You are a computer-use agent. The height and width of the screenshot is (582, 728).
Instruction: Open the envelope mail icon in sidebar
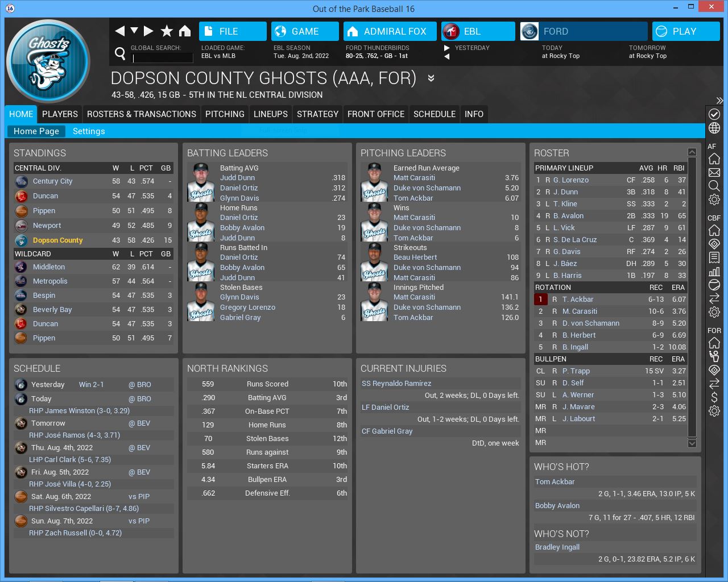point(714,172)
